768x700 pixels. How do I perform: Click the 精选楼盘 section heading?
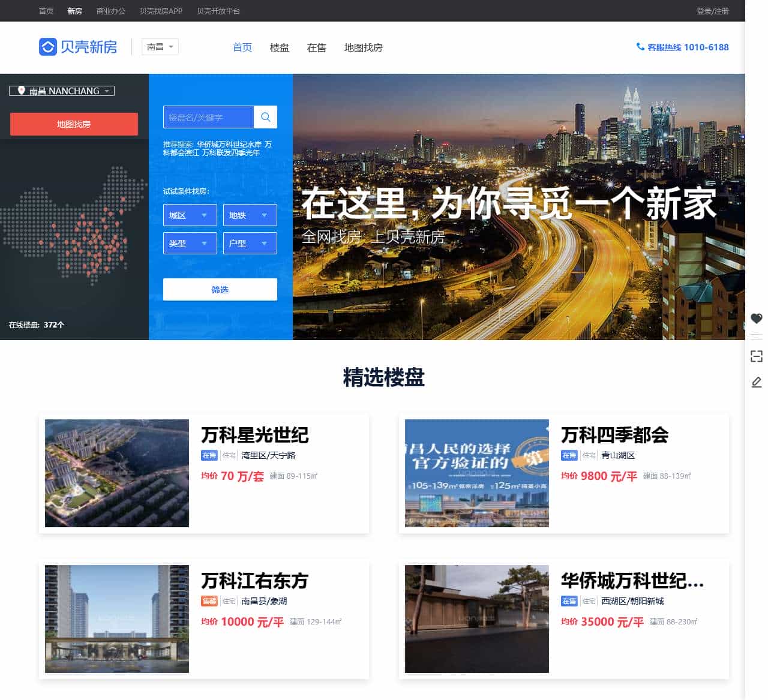tap(384, 377)
